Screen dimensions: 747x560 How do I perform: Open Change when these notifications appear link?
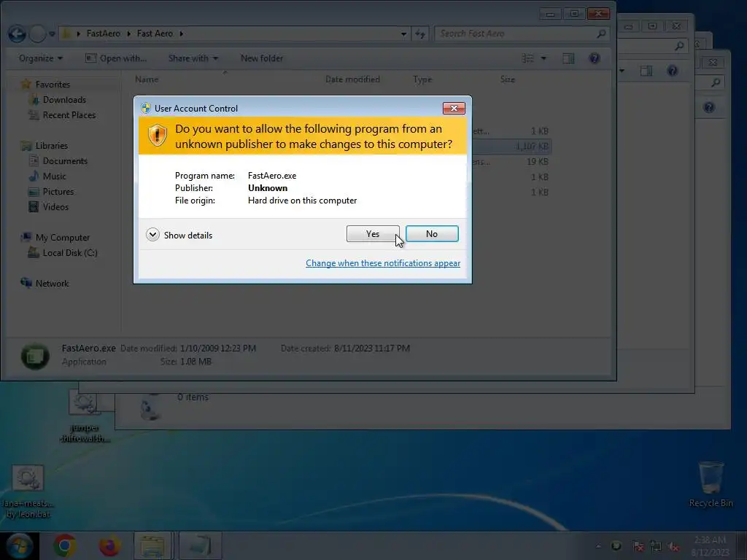382,263
